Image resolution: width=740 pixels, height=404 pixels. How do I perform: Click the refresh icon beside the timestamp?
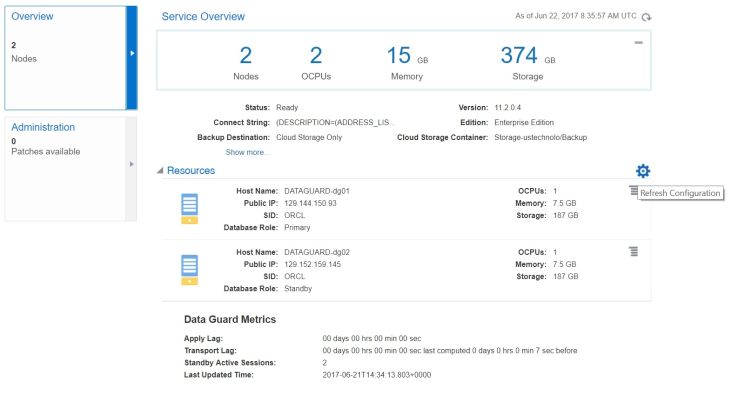point(646,17)
